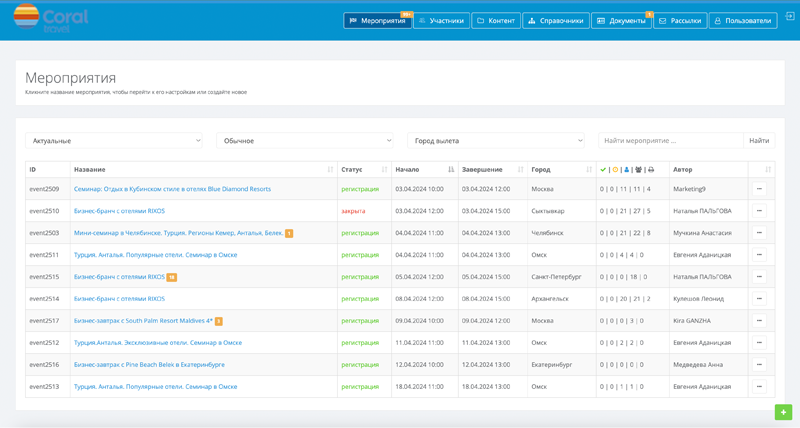Click the orange badge on Бизнес-бранч event2515

172,277
